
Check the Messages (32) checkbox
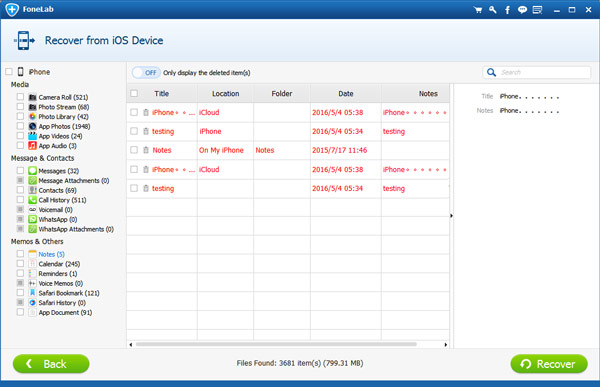[20, 170]
